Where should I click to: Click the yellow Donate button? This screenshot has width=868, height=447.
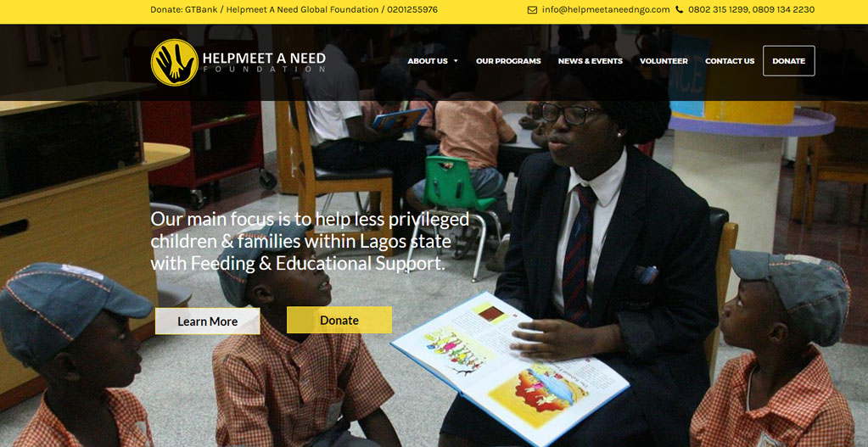[x=339, y=321]
